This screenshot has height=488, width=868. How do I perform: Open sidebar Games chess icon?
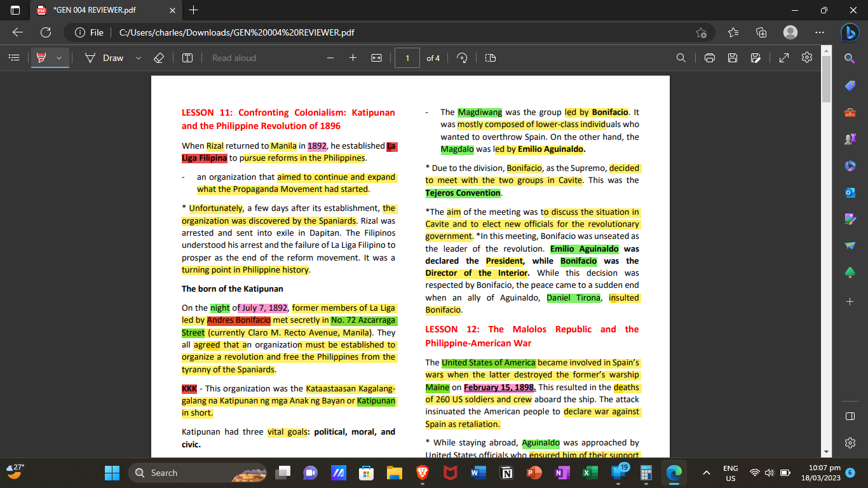point(850,139)
